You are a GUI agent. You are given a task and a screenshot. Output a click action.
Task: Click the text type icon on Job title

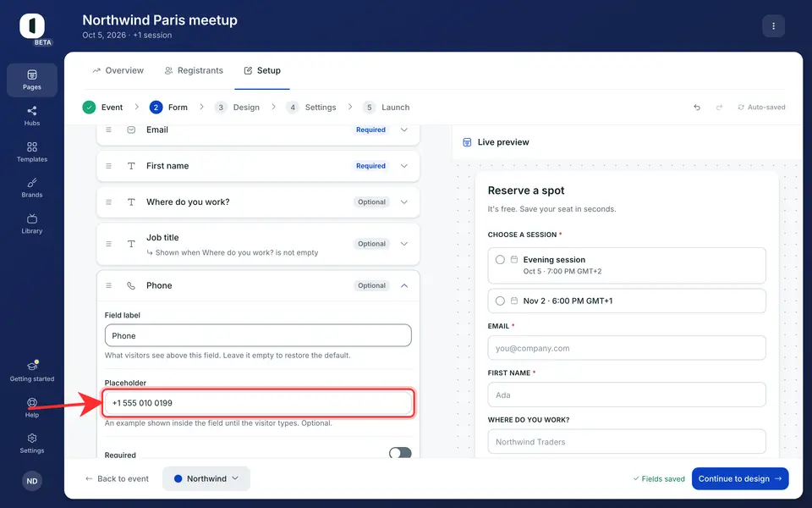click(x=132, y=244)
